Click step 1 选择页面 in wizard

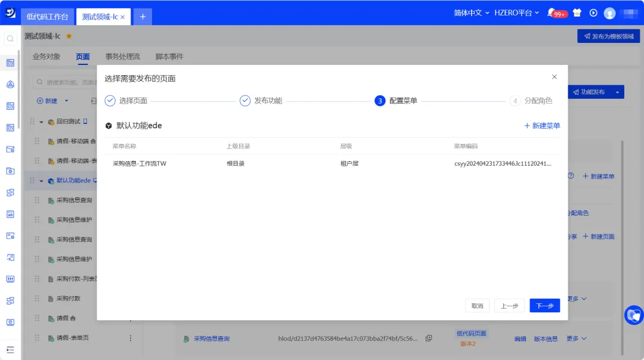click(126, 101)
